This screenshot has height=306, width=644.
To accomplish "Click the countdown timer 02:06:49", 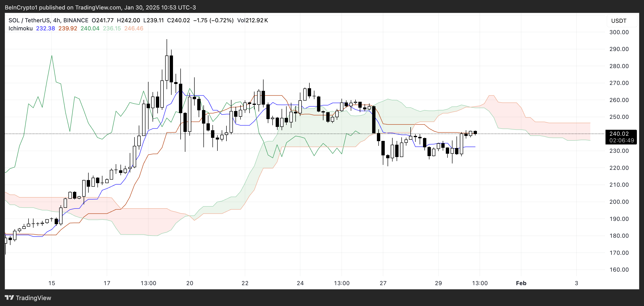I will pyautogui.click(x=621, y=140).
